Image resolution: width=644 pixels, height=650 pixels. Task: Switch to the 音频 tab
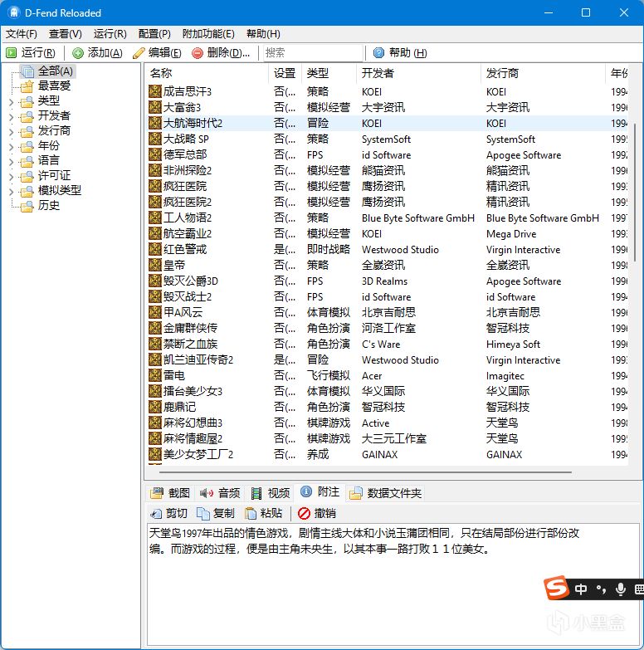click(220, 493)
